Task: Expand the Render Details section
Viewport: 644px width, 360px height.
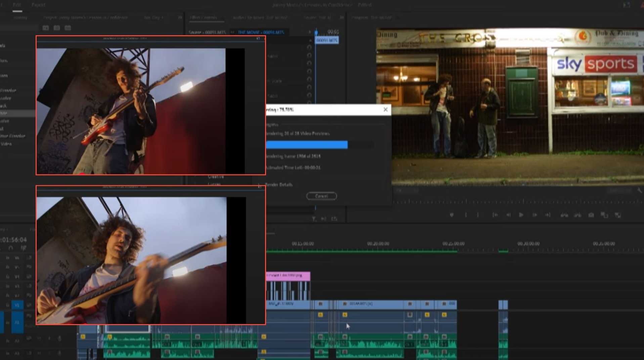Action: click(x=278, y=185)
